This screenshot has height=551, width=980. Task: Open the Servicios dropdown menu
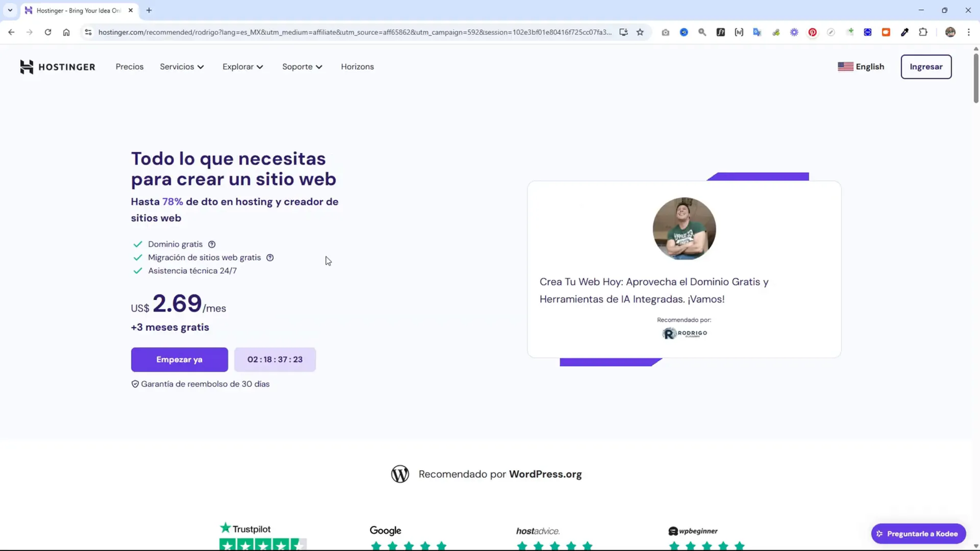pyautogui.click(x=181, y=67)
